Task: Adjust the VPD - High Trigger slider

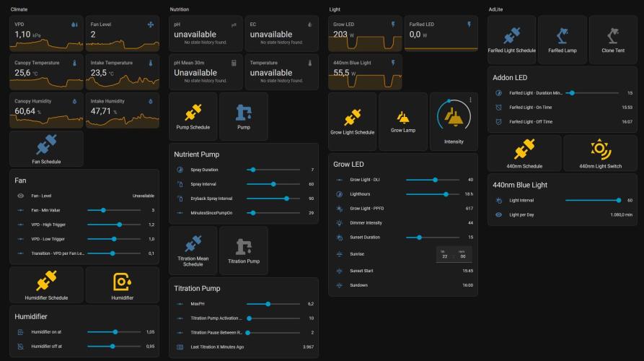Action: pyautogui.click(x=114, y=225)
